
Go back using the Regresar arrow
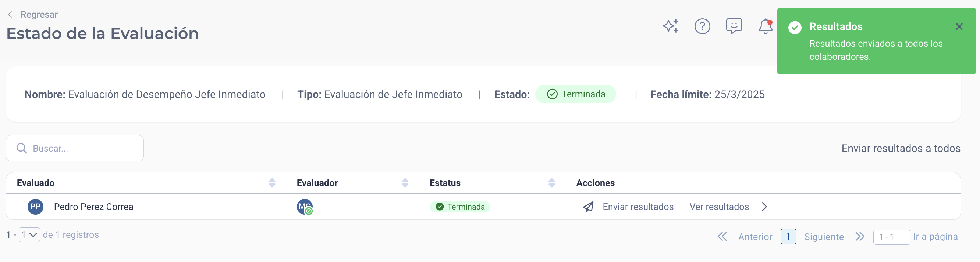pyautogui.click(x=10, y=14)
